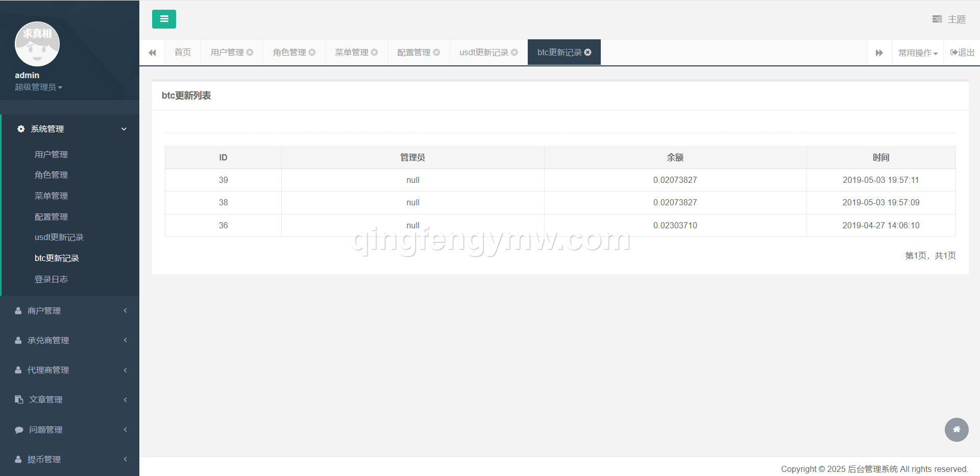Click timestamp 2019-05-03 19:57:09
This screenshot has width=980, height=476.
[881, 202]
